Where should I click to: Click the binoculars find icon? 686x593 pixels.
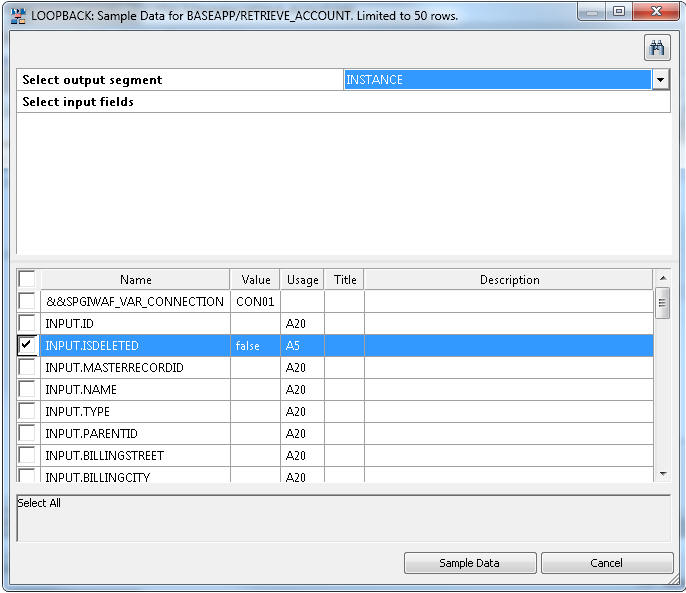[657, 48]
